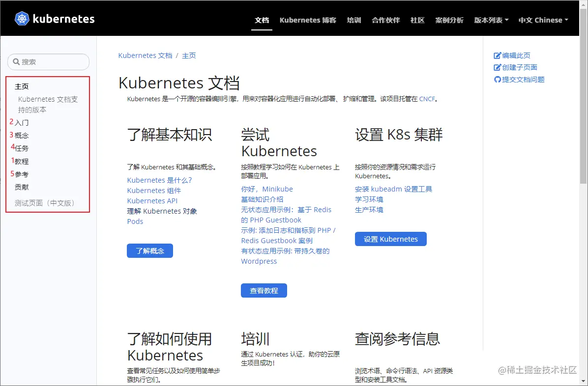Select 主页 in the sidebar
588x386 pixels.
click(22, 86)
